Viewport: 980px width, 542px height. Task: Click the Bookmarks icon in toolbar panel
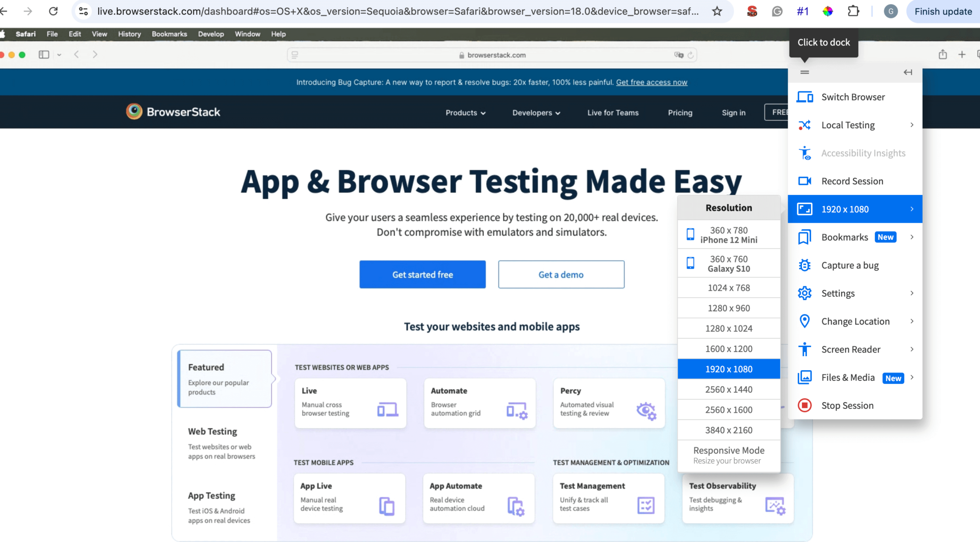pyautogui.click(x=804, y=237)
